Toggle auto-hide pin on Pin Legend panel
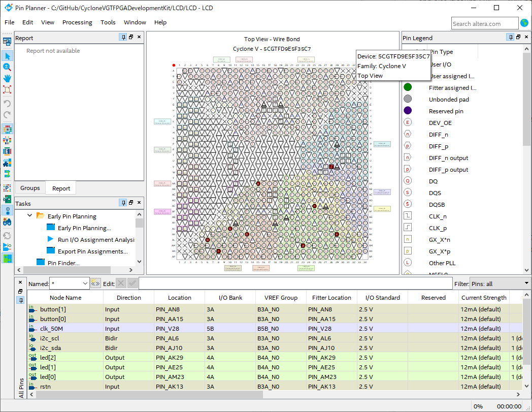Image resolution: width=532 pixels, height=412 pixels. [x=511, y=38]
